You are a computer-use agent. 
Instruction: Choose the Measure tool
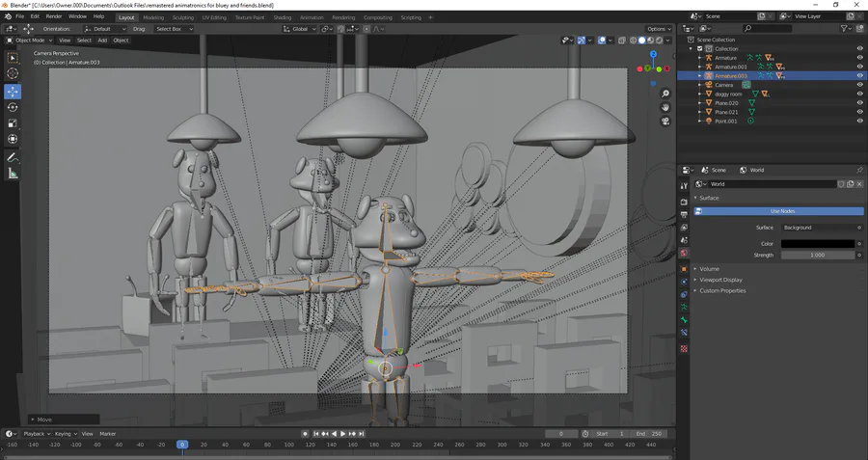[13, 174]
